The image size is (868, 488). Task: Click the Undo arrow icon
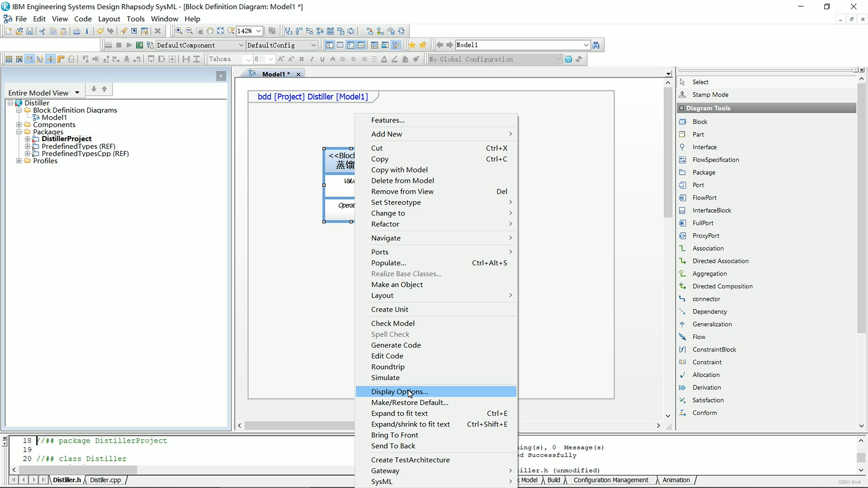(x=100, y=31)
